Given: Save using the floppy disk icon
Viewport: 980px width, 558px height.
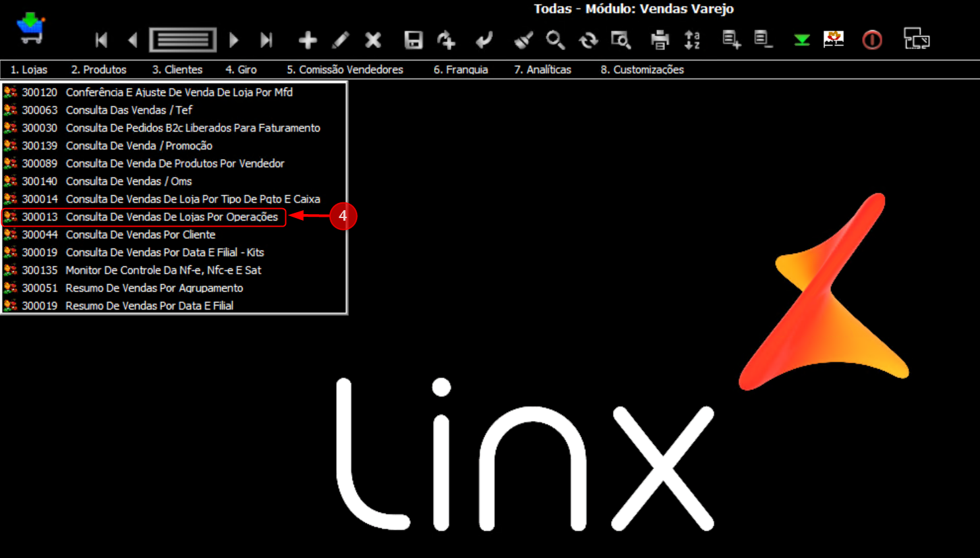Looking at the screenshot, I should tap(413, 40).
